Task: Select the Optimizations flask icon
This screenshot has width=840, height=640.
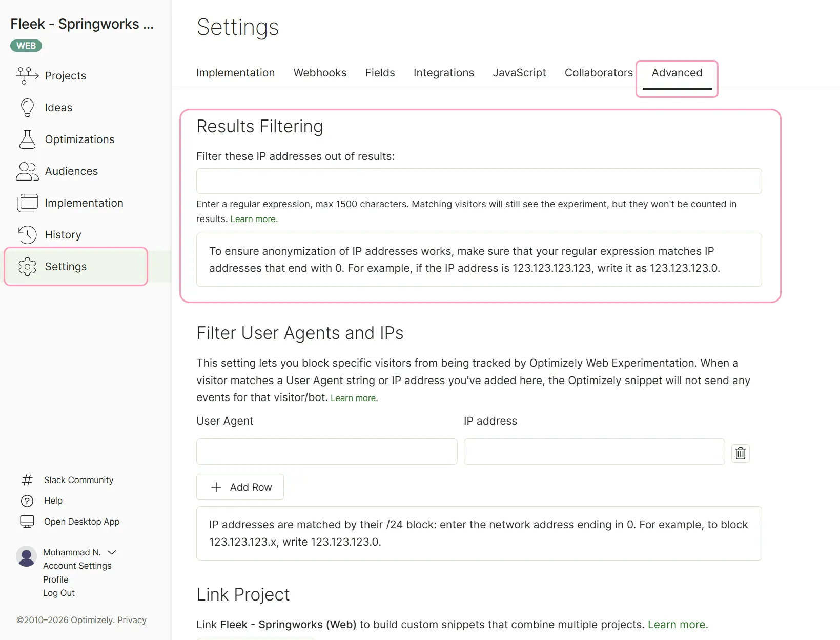Action: click(x=27, y=139)
